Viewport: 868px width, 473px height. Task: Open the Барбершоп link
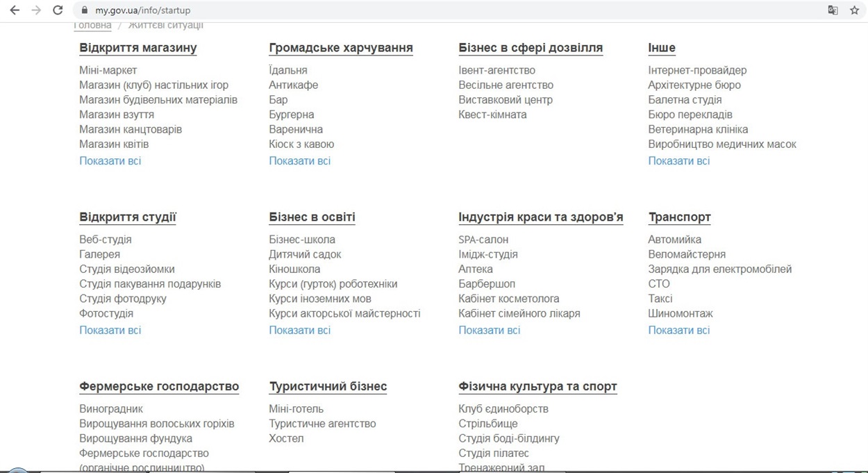[487, 283]
